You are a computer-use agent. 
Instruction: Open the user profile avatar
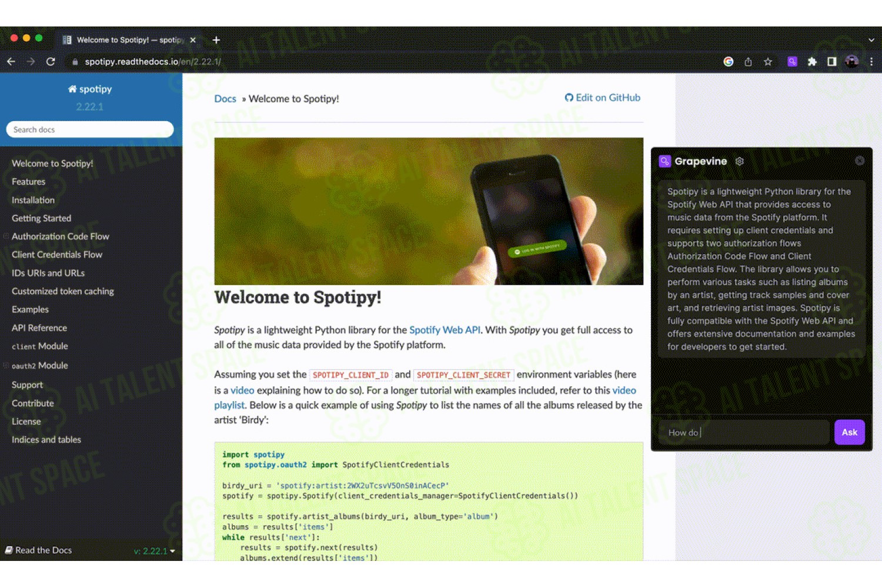851,62
